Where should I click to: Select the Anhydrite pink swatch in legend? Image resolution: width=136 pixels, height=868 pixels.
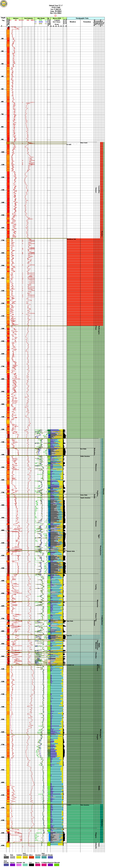(19, 865)
